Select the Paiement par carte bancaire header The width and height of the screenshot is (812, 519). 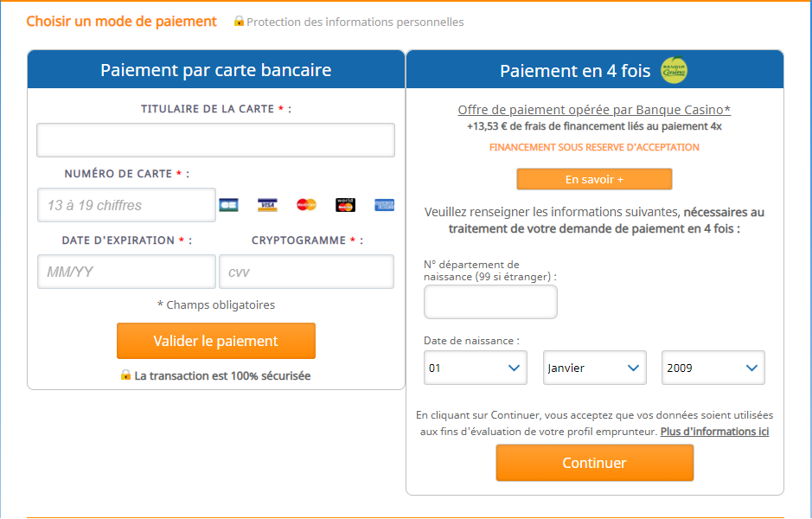pyautogui.click(x=215, y=70)
